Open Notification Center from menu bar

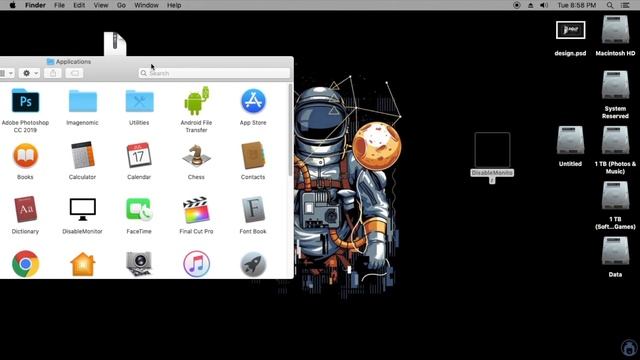[625, 5]
